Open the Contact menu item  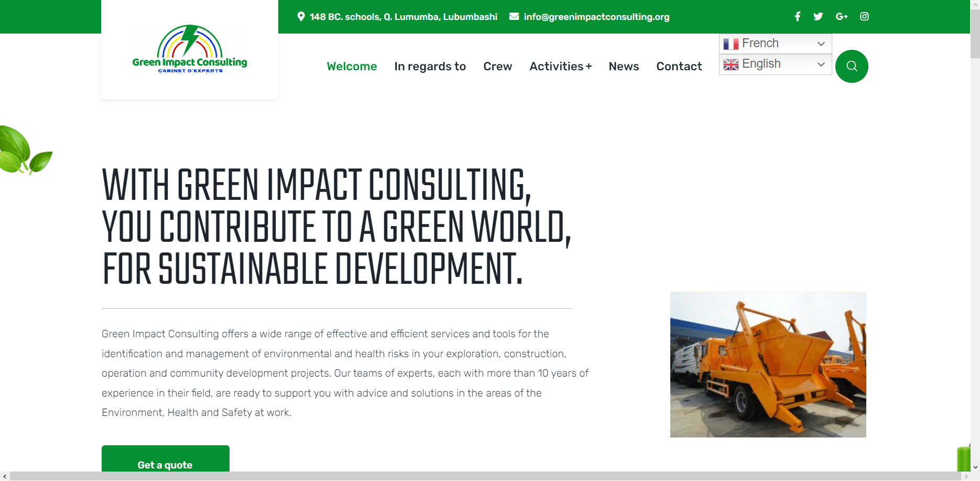[679, 66]
